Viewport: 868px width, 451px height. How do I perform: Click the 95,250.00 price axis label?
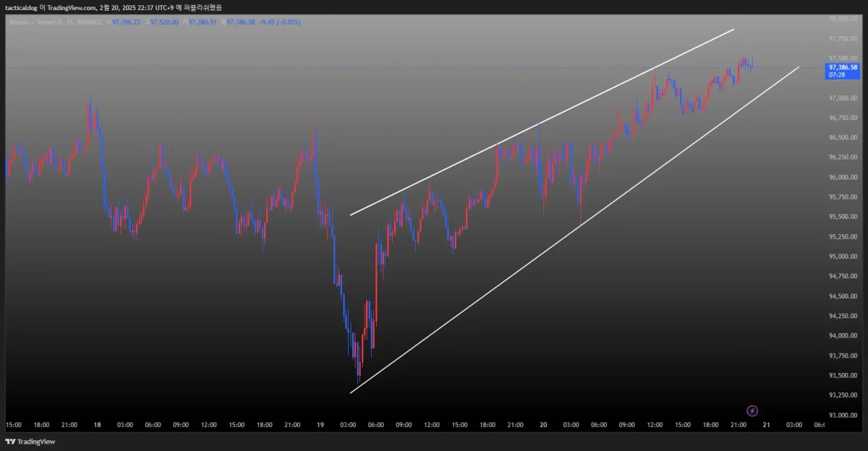(x=843, y=236)
